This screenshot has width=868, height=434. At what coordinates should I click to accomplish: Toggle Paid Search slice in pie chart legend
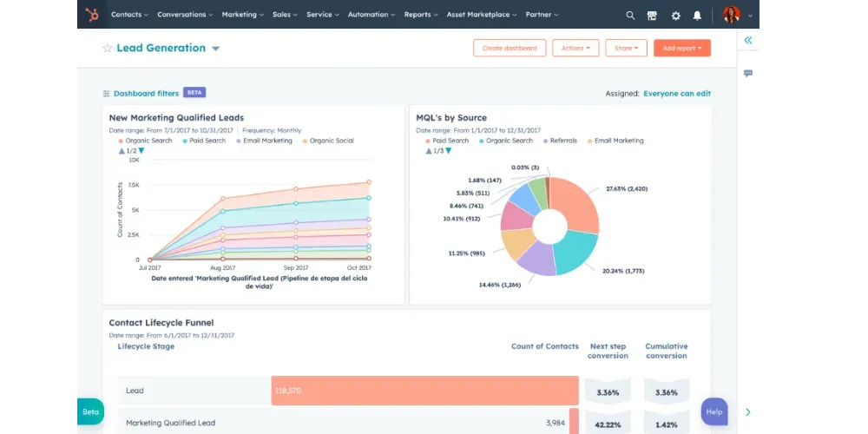[447, 141]
